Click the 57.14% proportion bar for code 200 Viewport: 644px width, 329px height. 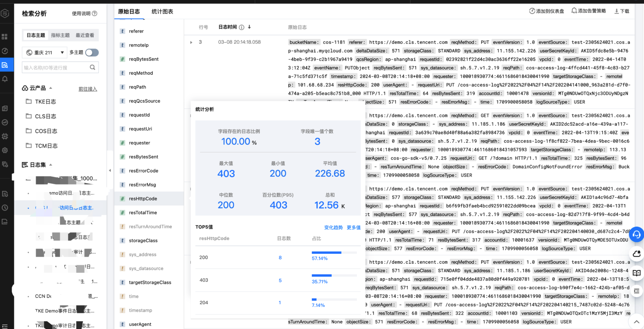[x=334, y=253]
